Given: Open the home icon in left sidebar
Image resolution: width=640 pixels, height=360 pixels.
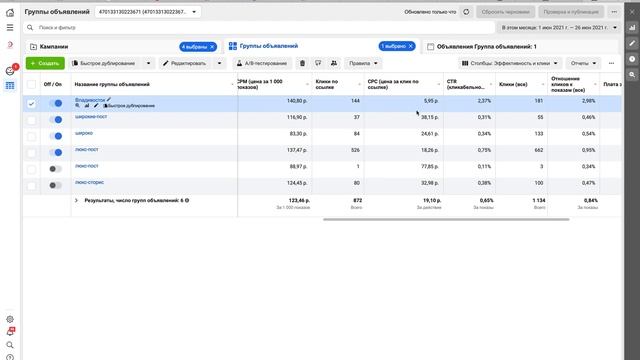Looking at the screenshot, I should (x=10, y=13).
